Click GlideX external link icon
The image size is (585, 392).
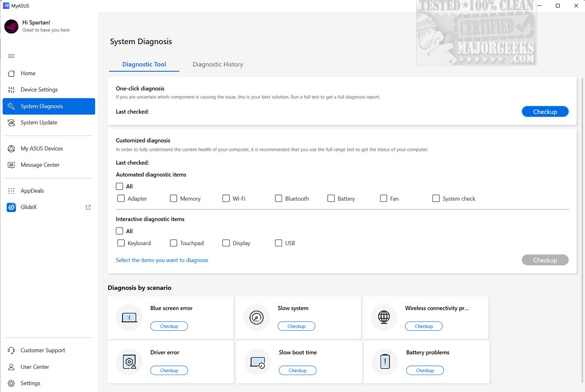[88, 208]
